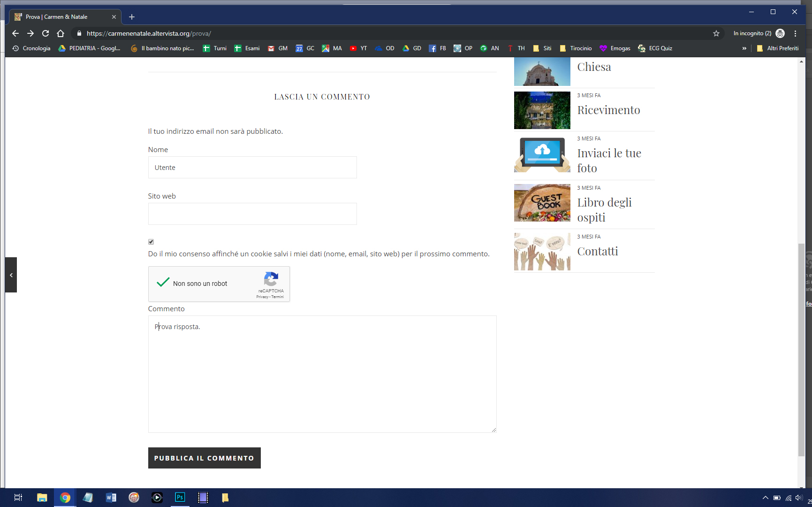Click inside the Commento text area
Image resolution: width=812 pixels, height=507 pixels.
(x=322, y=374)
